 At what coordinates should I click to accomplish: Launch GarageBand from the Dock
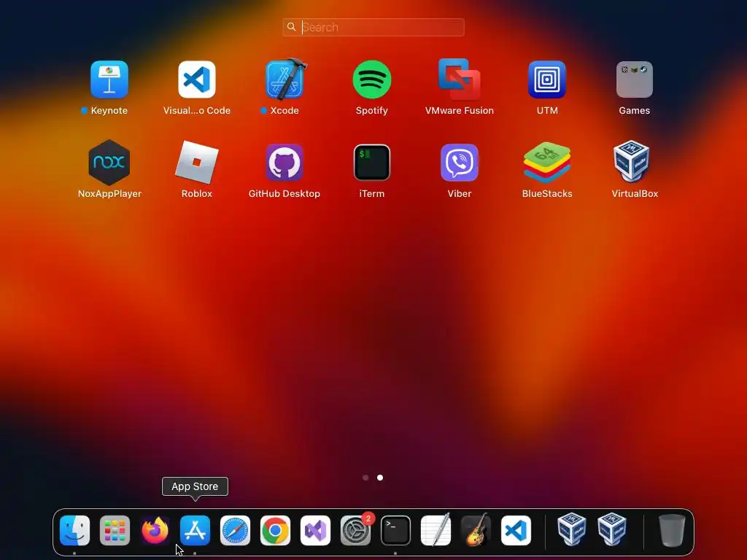[x=476, y=530]
